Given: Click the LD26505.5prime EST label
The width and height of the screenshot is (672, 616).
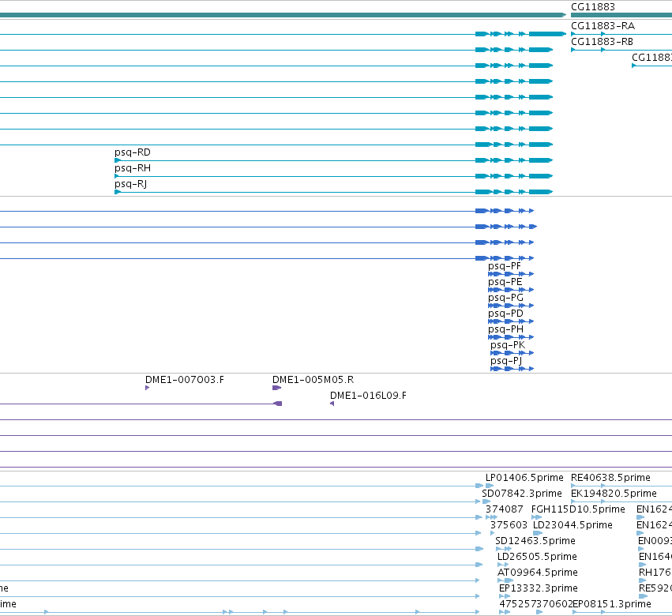Looking at the screenshot, I should pyautogui.click(x=537, y=557).
